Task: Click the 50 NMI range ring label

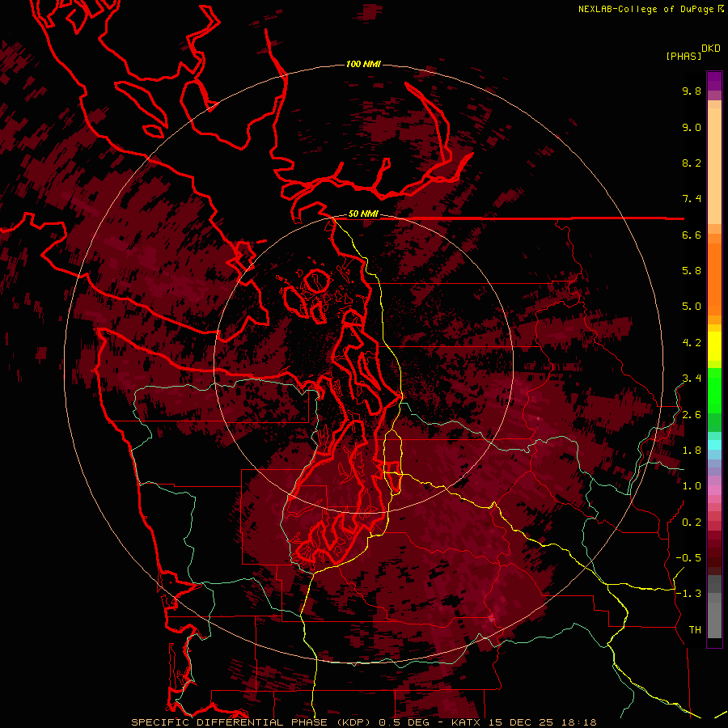Action: 363,214
